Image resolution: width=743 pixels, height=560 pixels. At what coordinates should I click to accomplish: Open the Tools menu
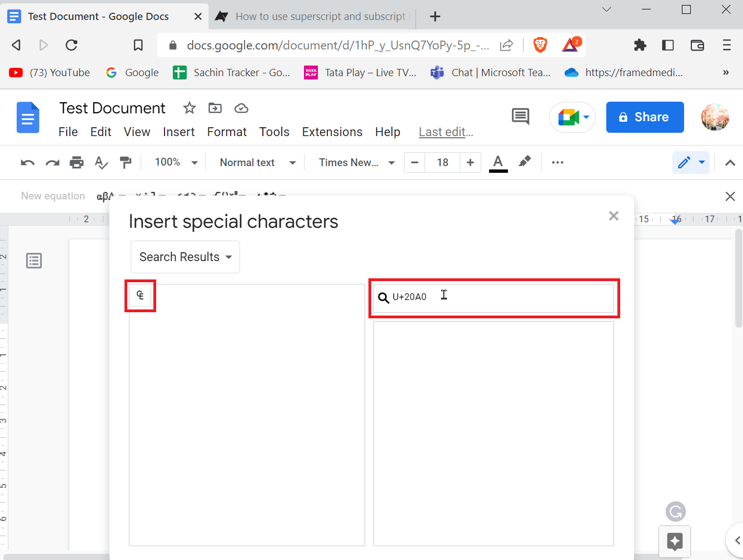(275, 132)
